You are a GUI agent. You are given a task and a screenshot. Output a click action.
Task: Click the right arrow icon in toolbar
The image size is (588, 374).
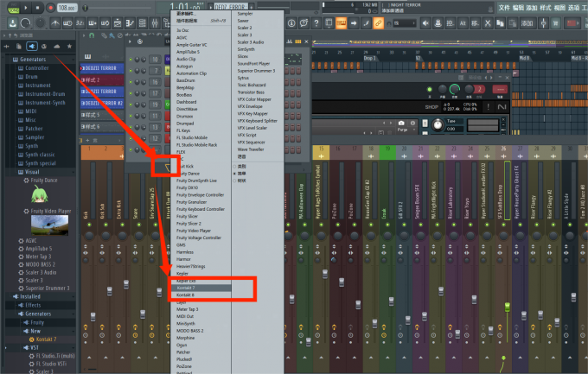pos(354,23)
